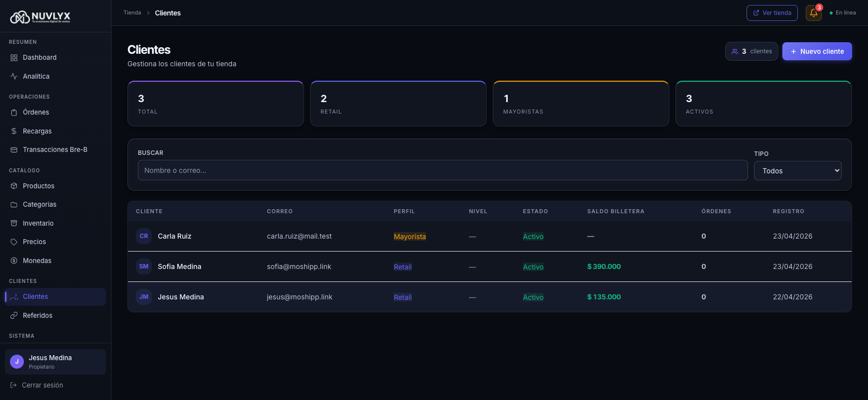Open Jesus Medina's profile card in sidebar
This screenshot has width=868, height=400.
point(55,362)
